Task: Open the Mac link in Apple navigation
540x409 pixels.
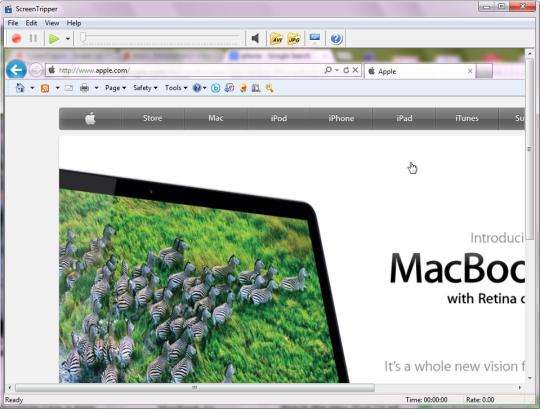Action: (216, 118)
